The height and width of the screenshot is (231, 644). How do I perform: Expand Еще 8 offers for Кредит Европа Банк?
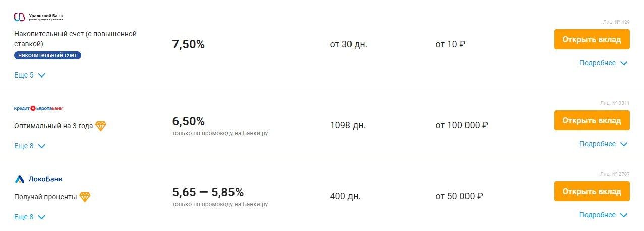[30, 146]
